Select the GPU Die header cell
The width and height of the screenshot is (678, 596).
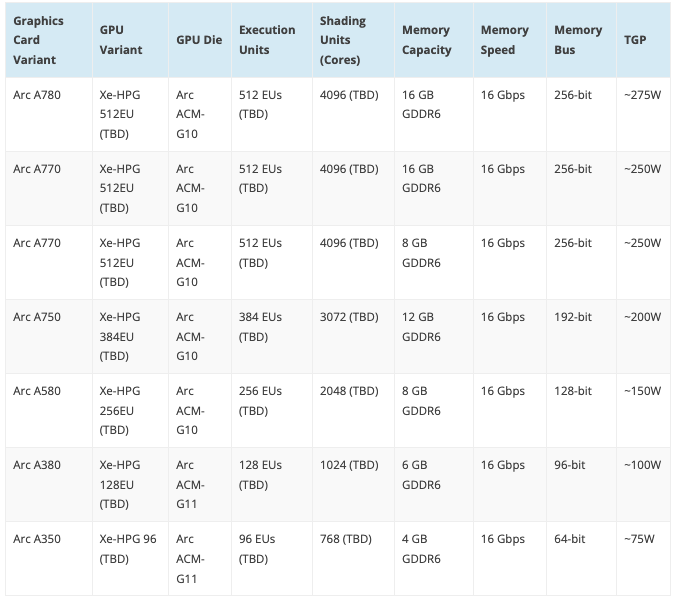coord(199,40)
